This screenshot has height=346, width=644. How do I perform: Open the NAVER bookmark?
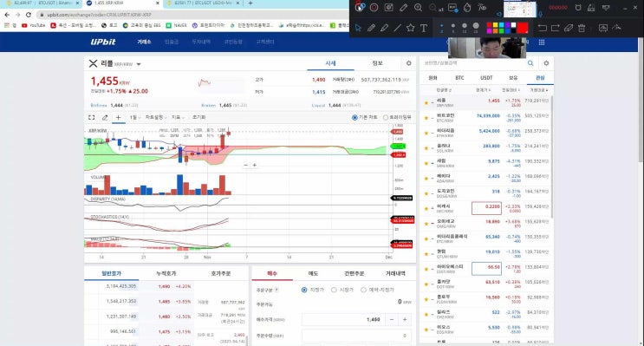pyautogui.click(x=177, y=25)
